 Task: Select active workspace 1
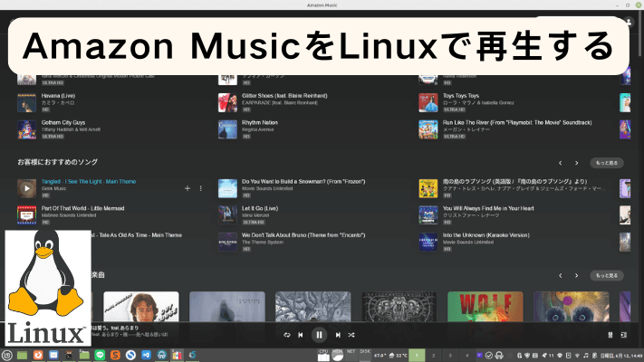(x=417, y=356)
